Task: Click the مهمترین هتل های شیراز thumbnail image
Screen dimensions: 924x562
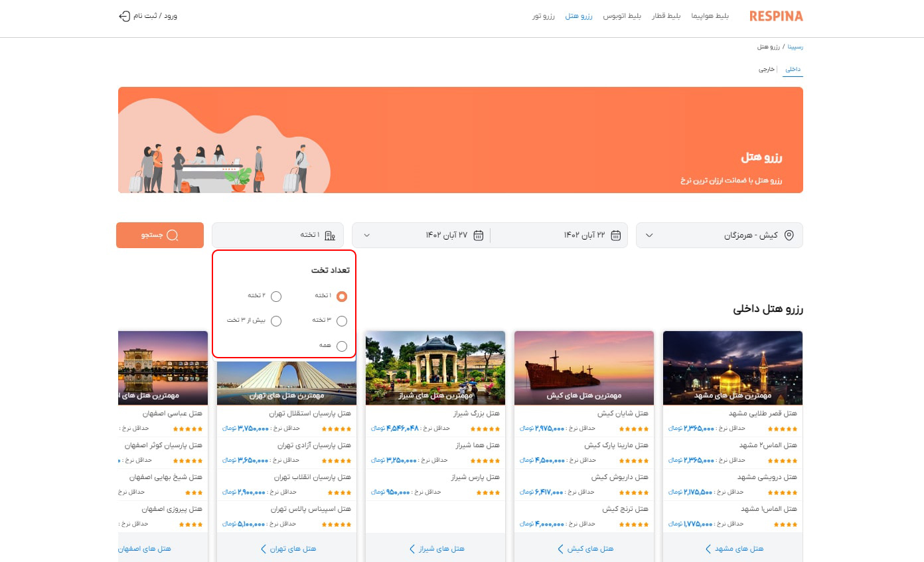Action: tap(435, 368)
